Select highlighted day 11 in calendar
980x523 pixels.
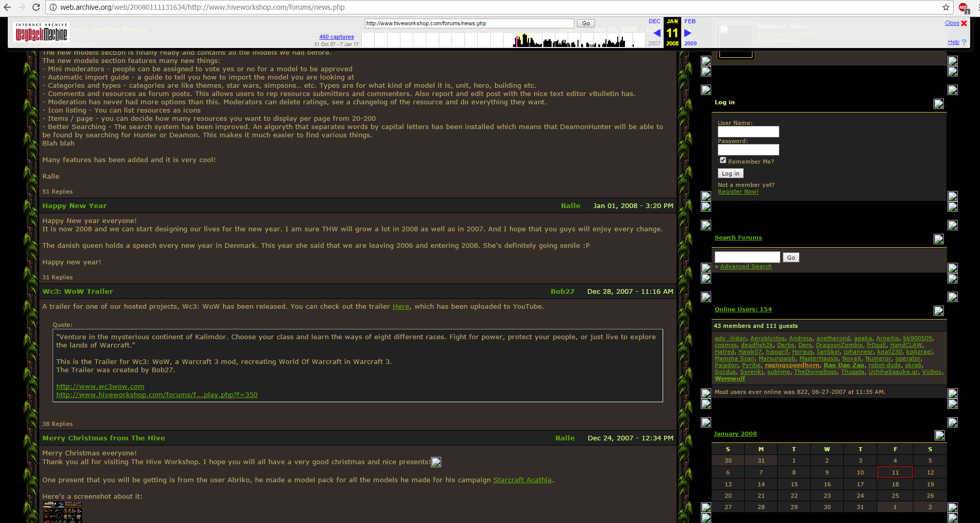tap(895, 472)
